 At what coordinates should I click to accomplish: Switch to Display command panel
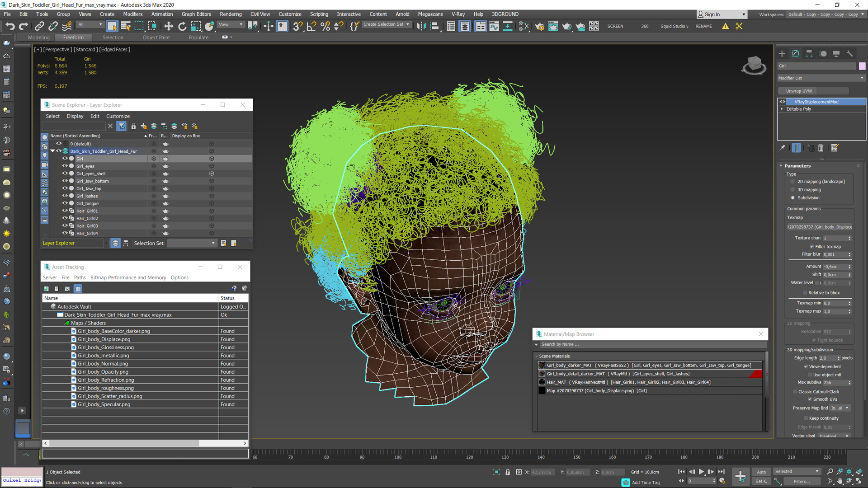point(836,54)
